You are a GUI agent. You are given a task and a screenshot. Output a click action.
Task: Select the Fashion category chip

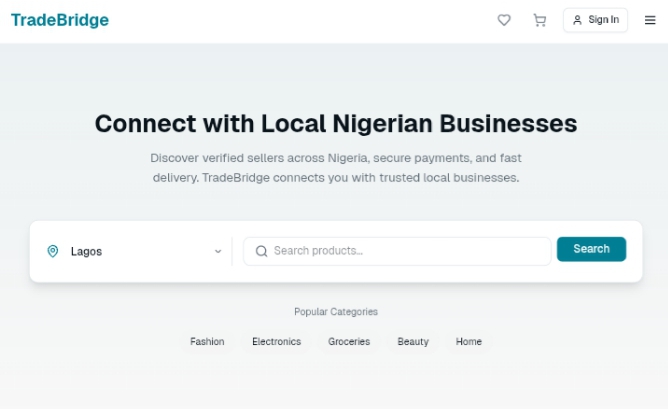pyautogui.click(x=207, y=342)
